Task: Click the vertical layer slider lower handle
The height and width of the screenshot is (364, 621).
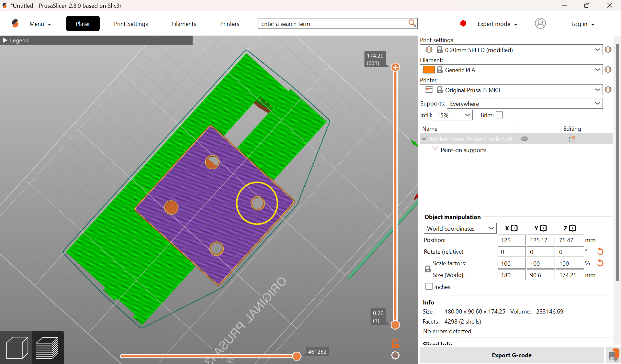Action: [395, 325]
